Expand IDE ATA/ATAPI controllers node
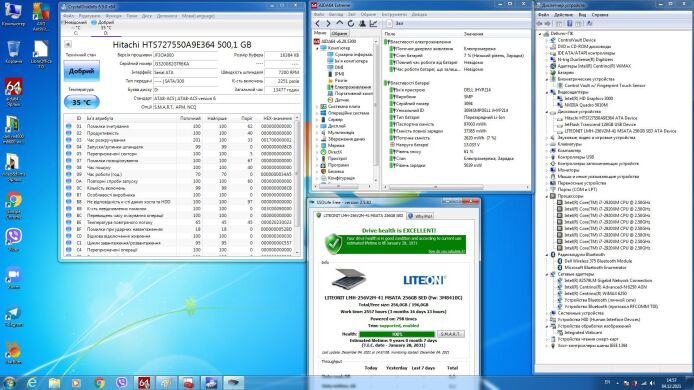This screenshot has height=390, width=694. tap(547, 53)
